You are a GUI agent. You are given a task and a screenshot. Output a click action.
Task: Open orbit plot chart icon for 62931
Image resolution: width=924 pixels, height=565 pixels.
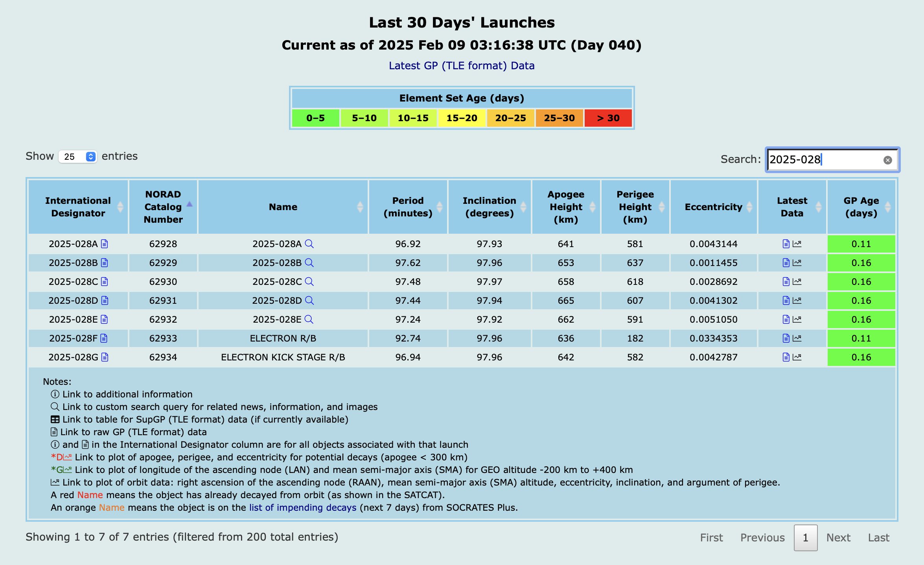(x=797, y=301)
